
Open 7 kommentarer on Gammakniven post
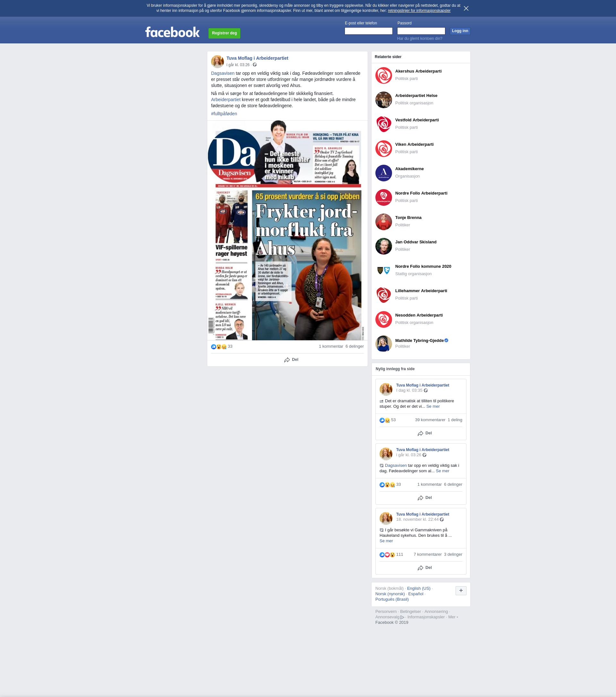(x=427, y=554)
